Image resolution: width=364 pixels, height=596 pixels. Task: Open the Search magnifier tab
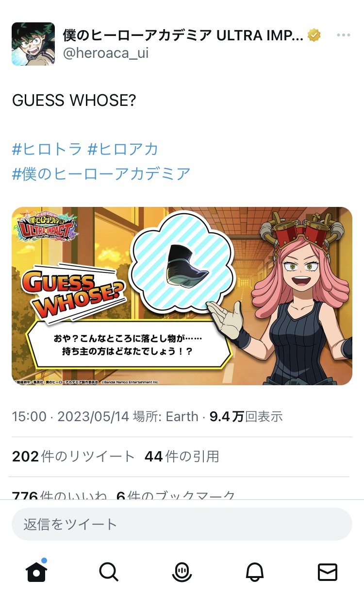click(109, 572)
